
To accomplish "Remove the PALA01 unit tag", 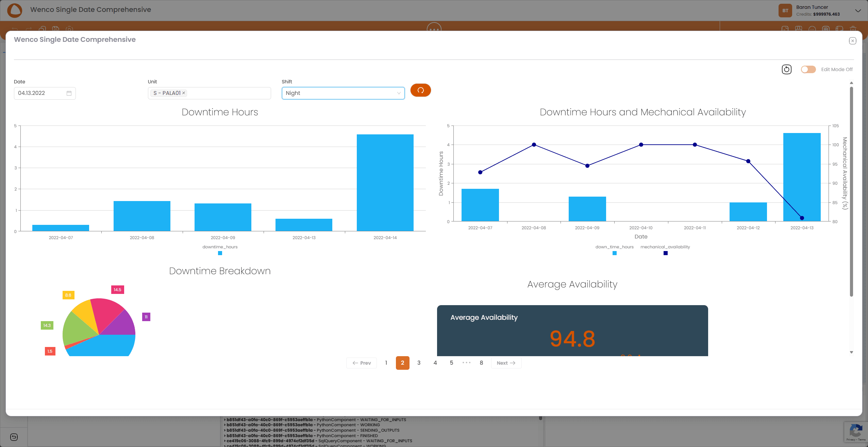I will pos(183,93).
